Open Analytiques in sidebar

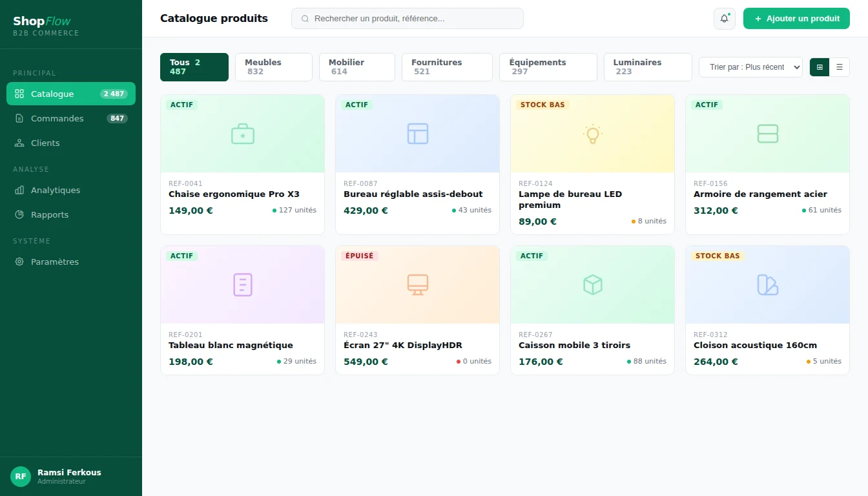pyautogui.click(x=71, y=190)
